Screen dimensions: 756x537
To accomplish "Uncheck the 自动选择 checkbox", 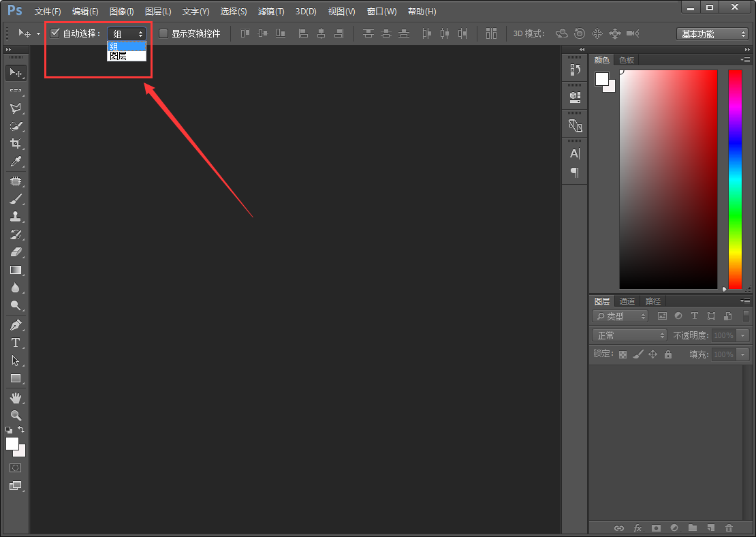I will [54, 32].
